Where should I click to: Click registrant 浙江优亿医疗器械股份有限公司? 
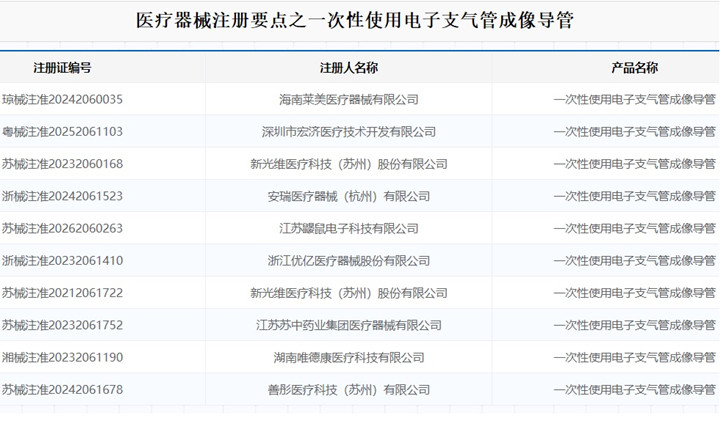pos(349,261)
